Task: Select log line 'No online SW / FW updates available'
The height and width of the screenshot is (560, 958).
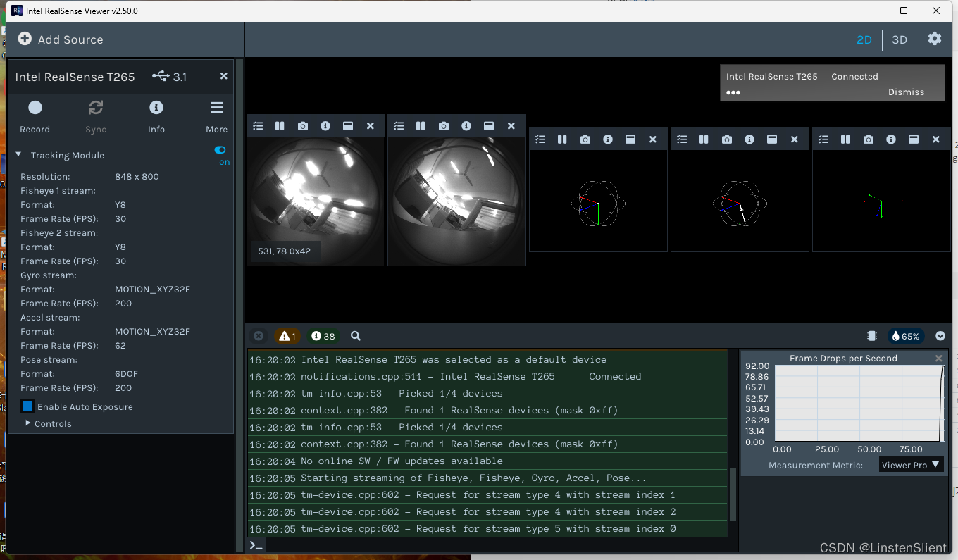Action: coord(487,461)
